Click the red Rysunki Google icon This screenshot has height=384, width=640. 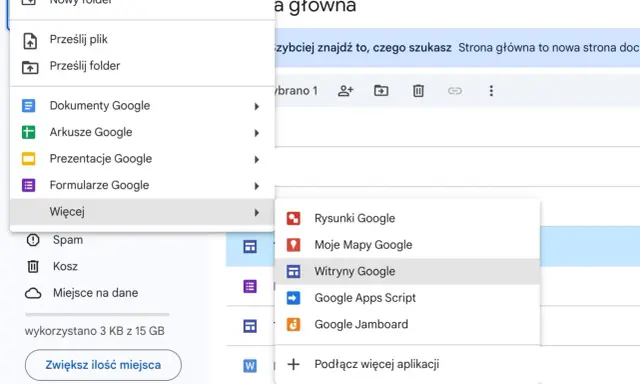[x=293, y=218]
